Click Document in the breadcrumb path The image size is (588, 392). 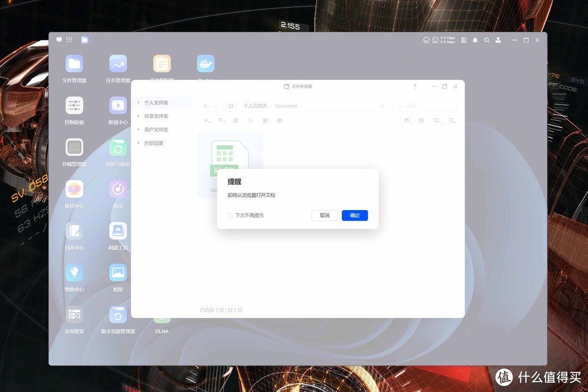pos(286,106)
